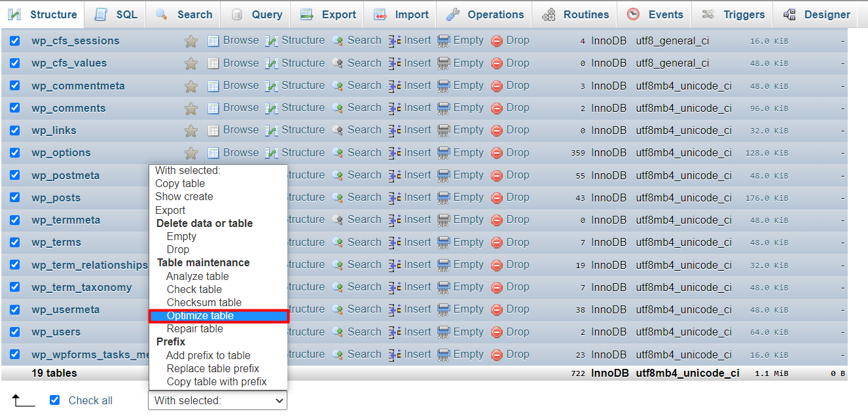
Task: Switch to the SQL tab
Action: (115, 14)
